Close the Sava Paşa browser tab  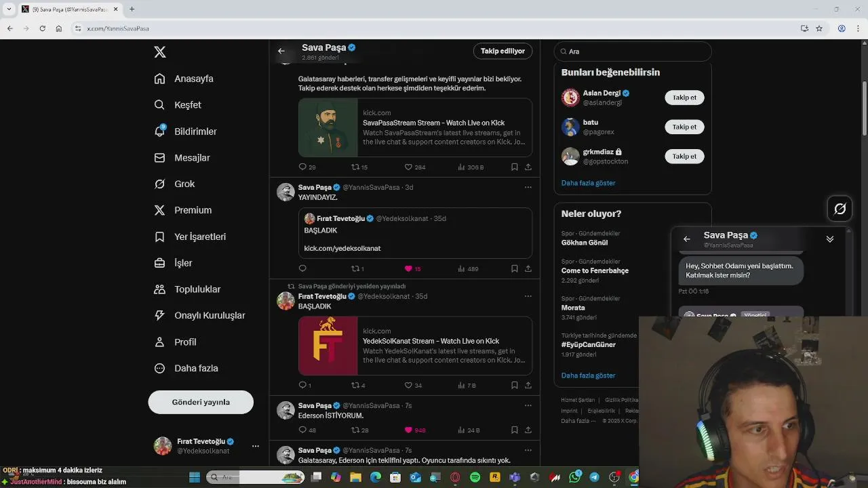115,9
